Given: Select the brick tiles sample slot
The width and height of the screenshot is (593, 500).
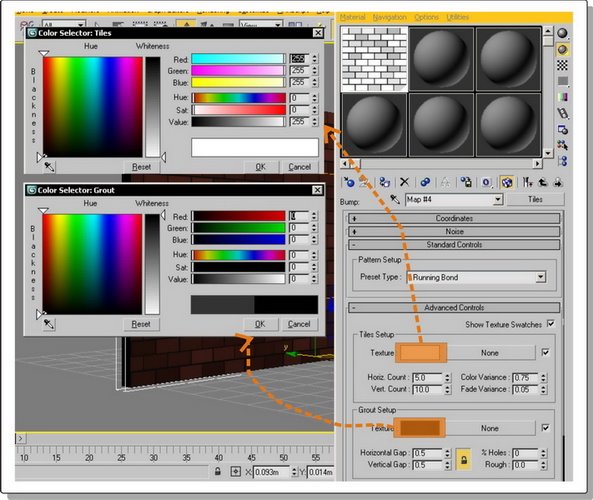Looking at the screenshot, I should (374, 59).
